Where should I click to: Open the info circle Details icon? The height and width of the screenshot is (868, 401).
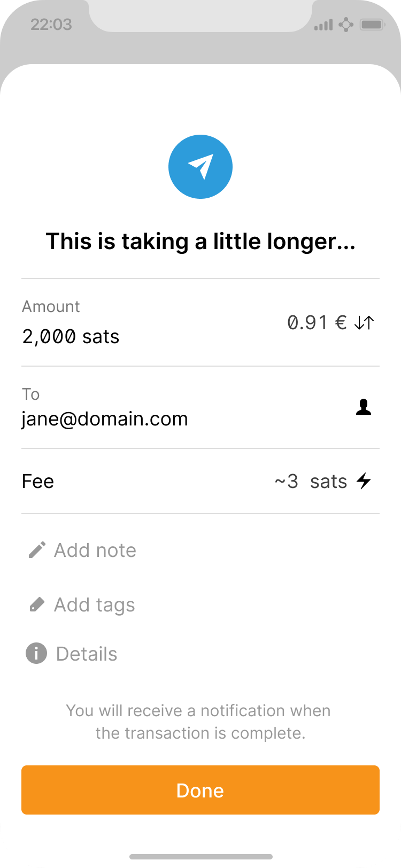coord(36,654)
